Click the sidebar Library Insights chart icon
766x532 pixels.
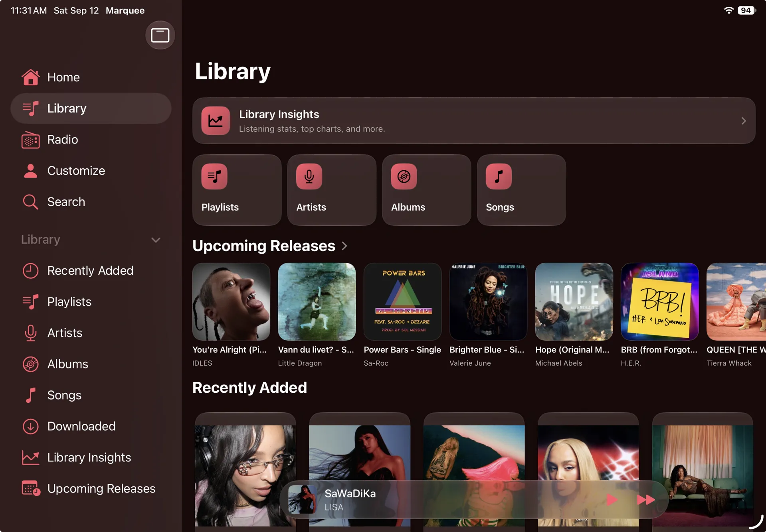pyautogui.click(x=30, y=457)
